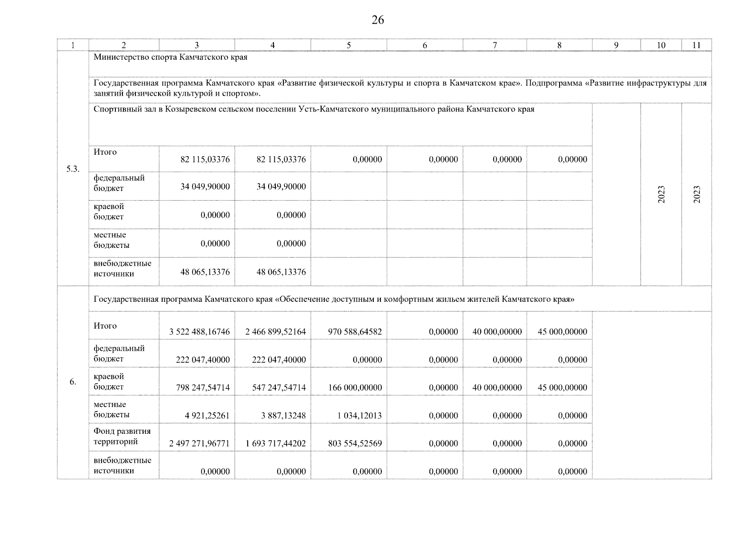The image size is (756, 535).
Task: Click 'местные бюджеты' label in section 6
Action: 111,410
